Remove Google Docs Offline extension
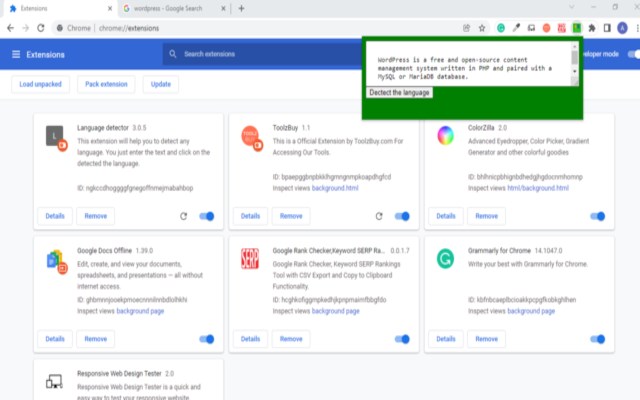640x400 pixels. point(96,339)
